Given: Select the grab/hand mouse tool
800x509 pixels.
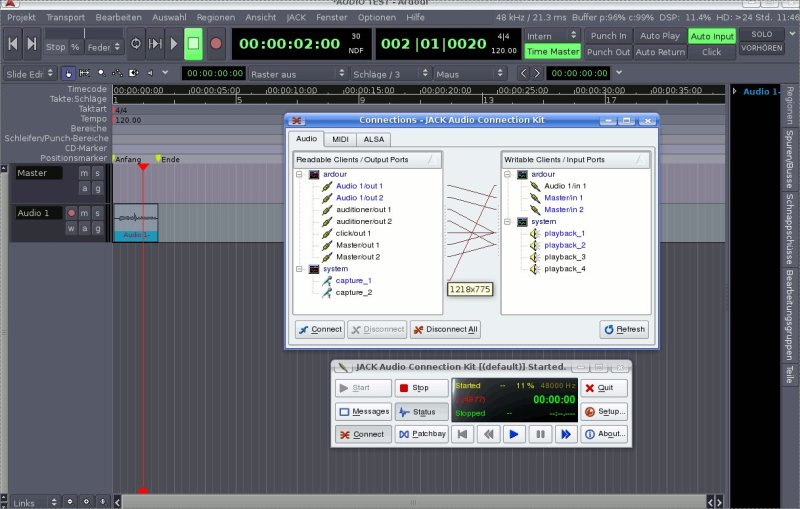Looking at the screenshot, I should click(x=68, y=73).
